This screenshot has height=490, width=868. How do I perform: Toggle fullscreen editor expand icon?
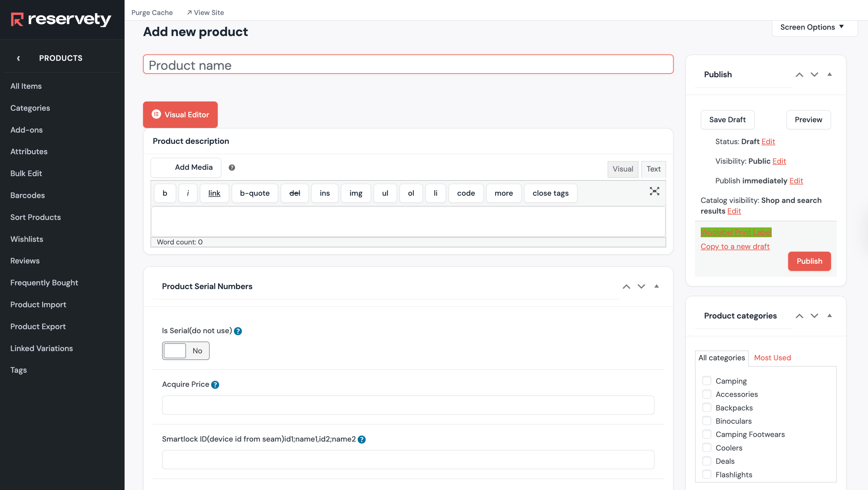point(654,191)
